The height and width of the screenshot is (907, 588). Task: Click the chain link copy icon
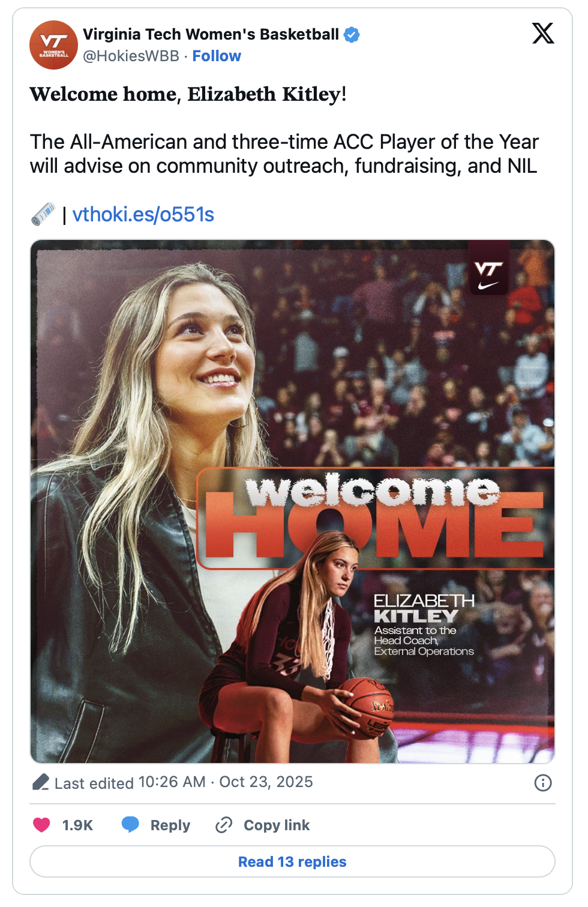coord(224,825)
